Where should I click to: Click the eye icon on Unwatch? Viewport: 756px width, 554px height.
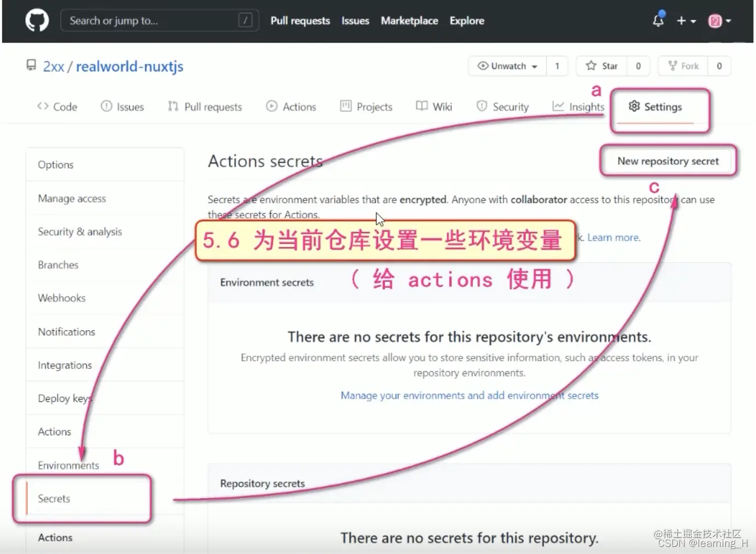(483, 66)
